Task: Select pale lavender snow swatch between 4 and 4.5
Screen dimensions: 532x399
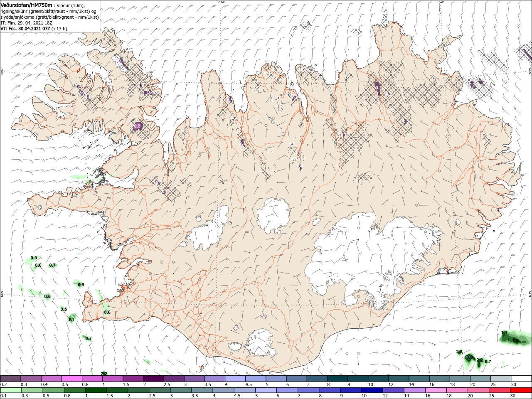Action: pyautogui.click(x=235, y=379)
